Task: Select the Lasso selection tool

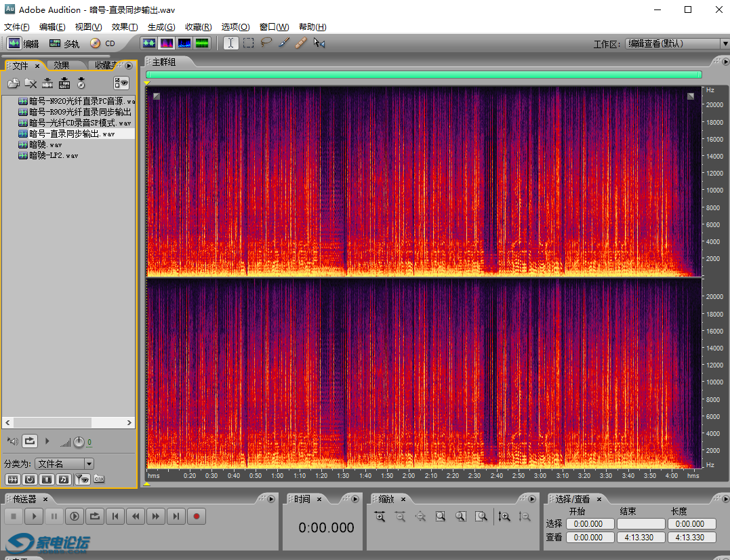Action: [x=266, y=43]
